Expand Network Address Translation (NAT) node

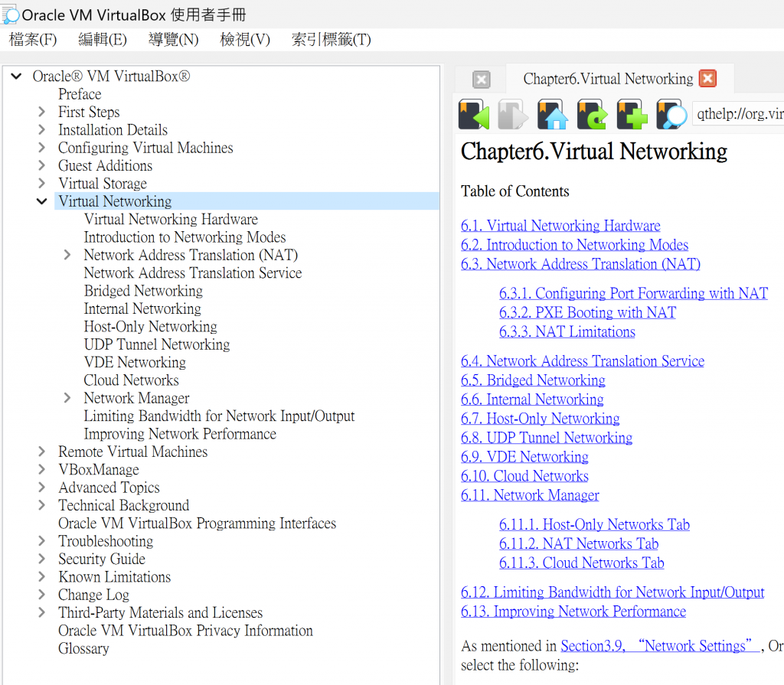(x=67, y=255)
